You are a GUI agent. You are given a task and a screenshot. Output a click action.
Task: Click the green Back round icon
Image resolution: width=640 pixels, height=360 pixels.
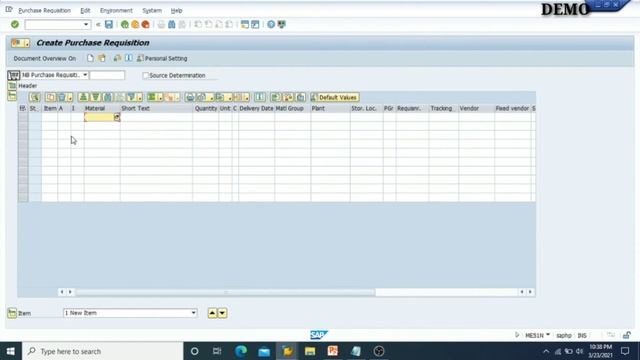[125, 24]
